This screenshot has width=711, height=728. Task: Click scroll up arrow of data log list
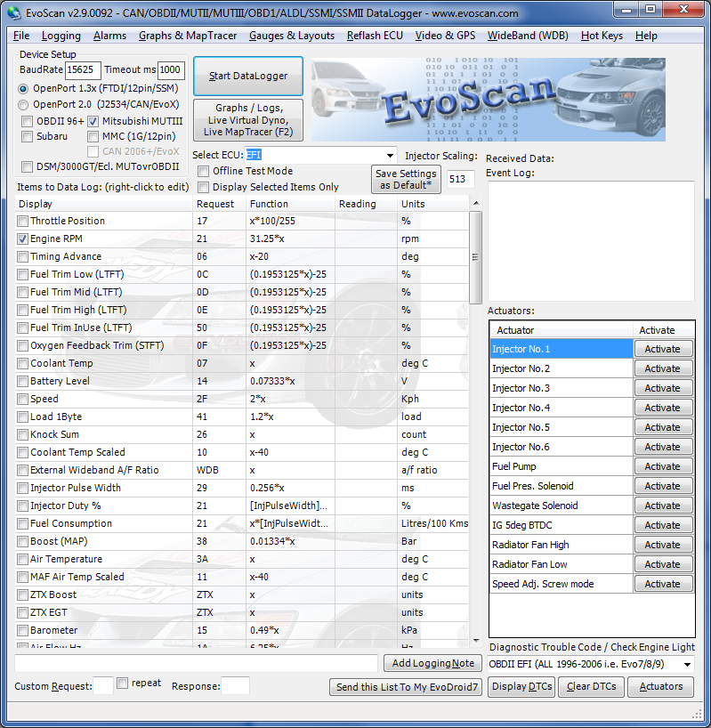476,203
